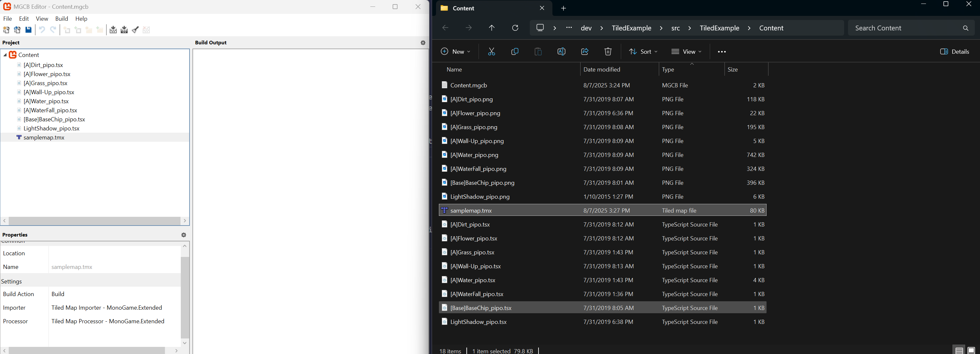Open Importer value Tiled Map Importer
980x354 pixels.
point(114,307)
